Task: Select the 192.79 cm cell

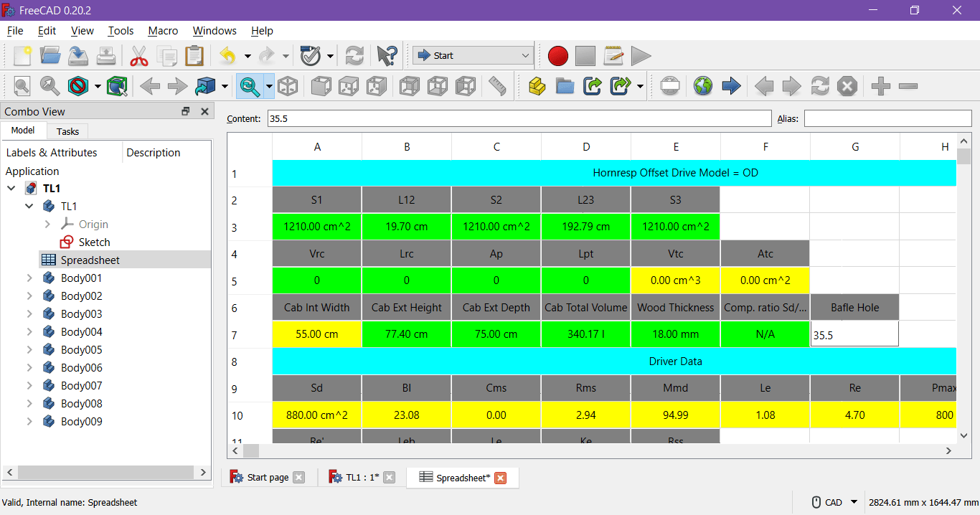Action: (586, 227)
